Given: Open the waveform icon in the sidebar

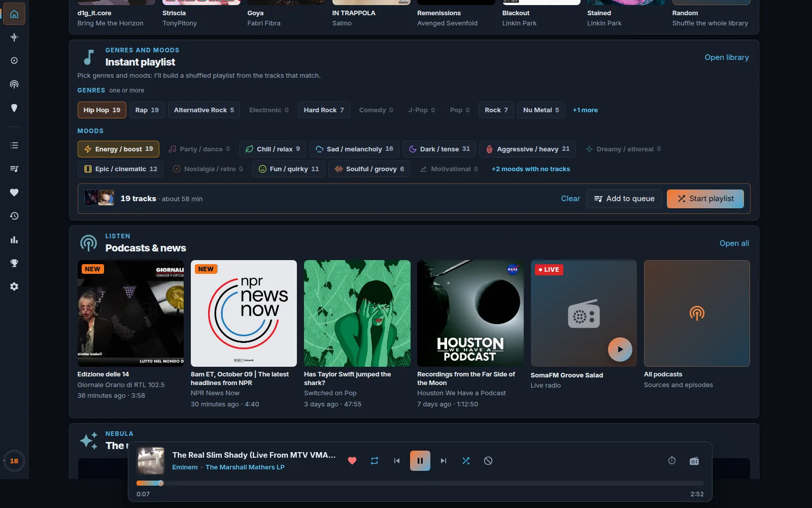Looking at the screenshot, I should 14,37.
